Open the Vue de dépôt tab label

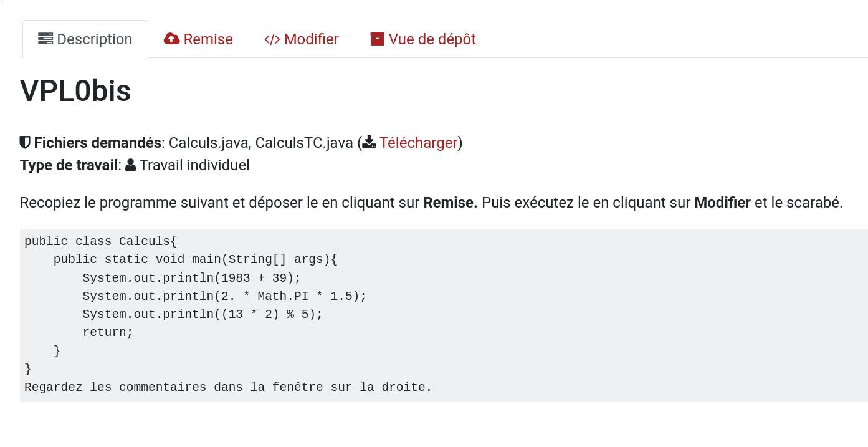432,39
